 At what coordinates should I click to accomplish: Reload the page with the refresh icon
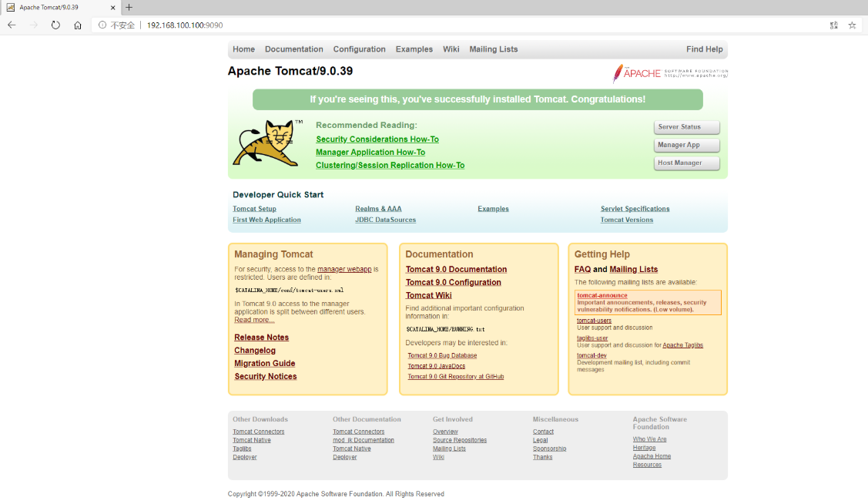pyautogui.click(x=55, y=25)
